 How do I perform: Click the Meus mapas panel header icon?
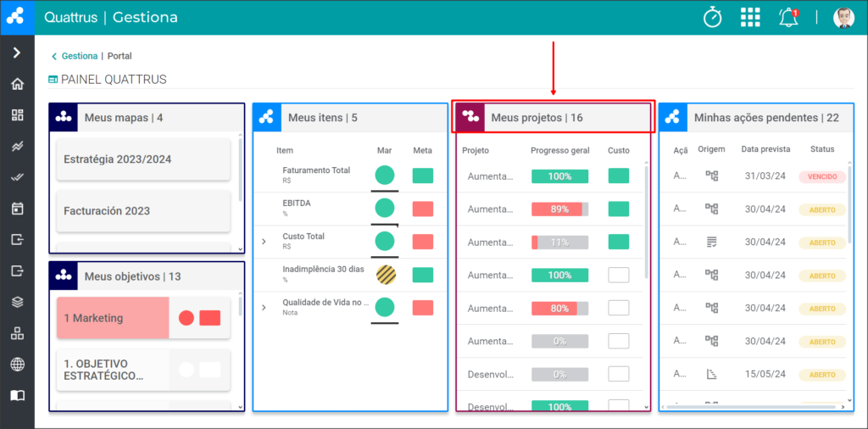tap(64, 117)
